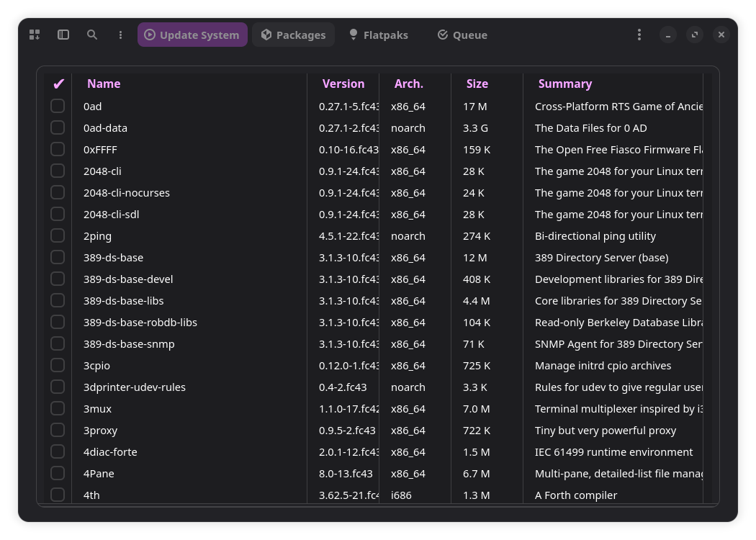
Task: Switch to the Packages tab
Action: pos(293,35)
